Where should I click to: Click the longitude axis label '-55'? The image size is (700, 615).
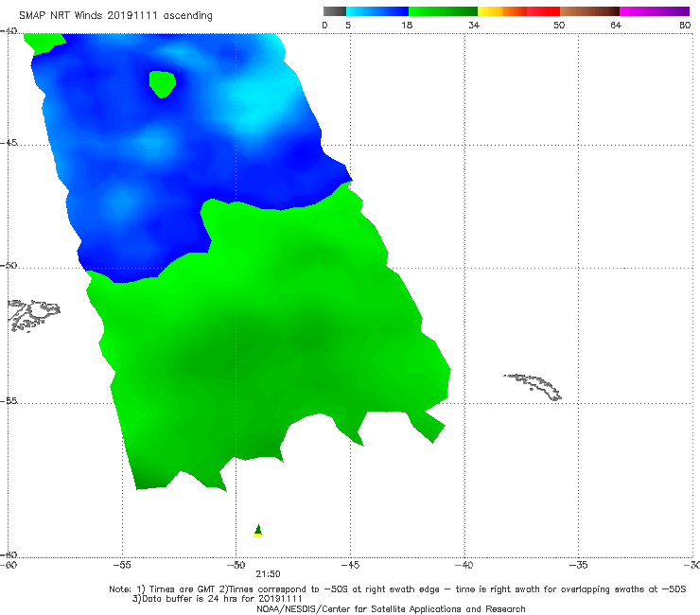click(x=122, y=565)
